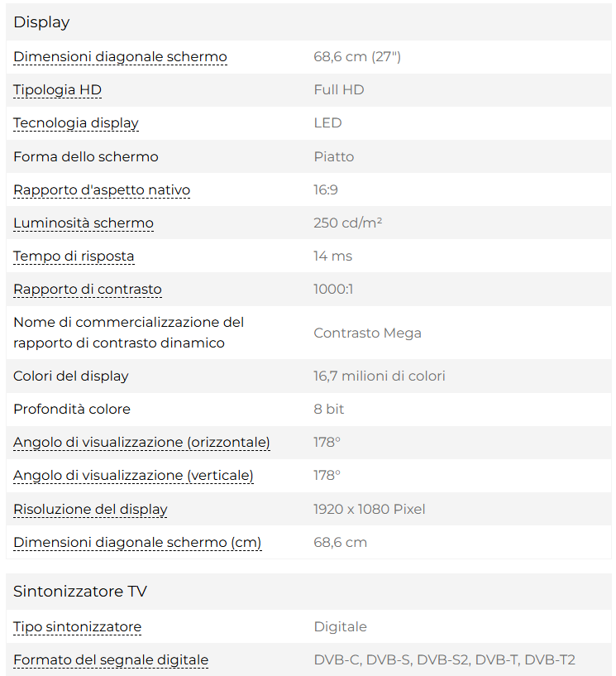Select the "Rapporto d'aspetto nativo" term
Image resolution: width=616 pixels, height=676 pixels.
pyautogui.click(x=102, y=190)
